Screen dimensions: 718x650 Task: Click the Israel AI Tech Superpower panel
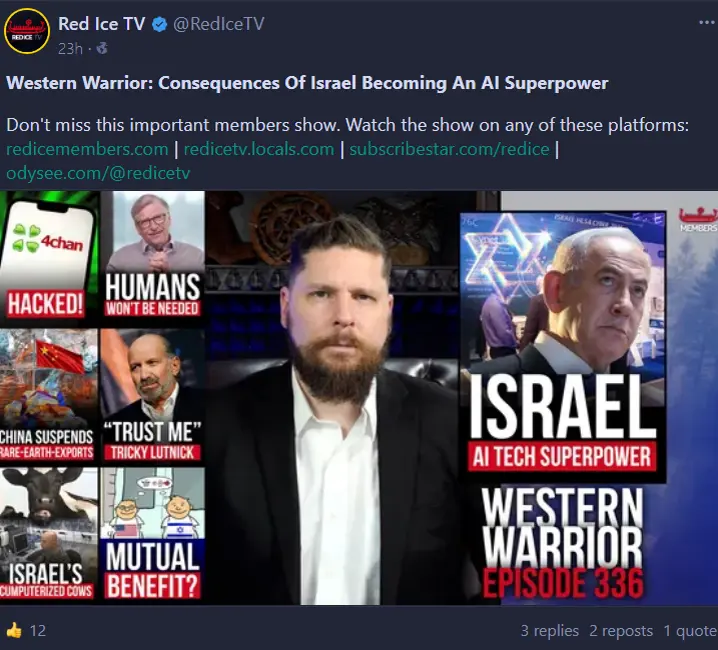point(563,347)
